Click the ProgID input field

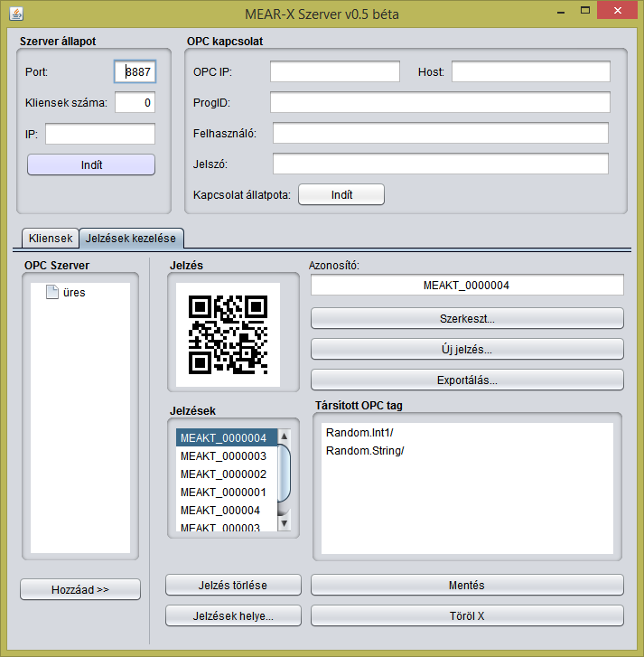tap(440, 103)
